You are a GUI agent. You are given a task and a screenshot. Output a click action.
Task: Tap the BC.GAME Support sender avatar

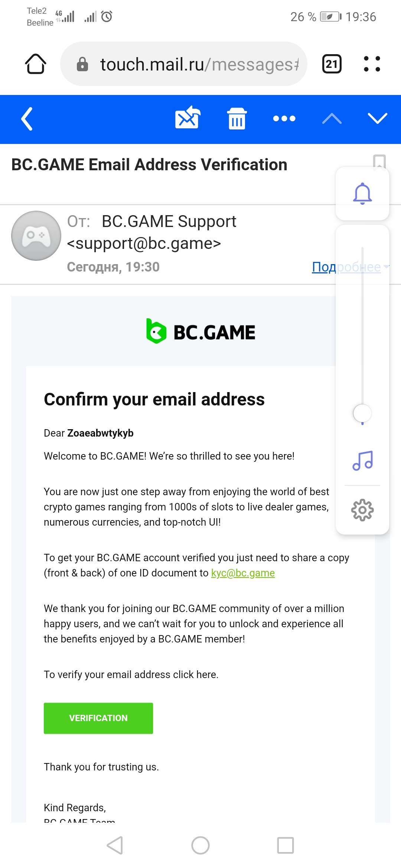coord(36,236)
